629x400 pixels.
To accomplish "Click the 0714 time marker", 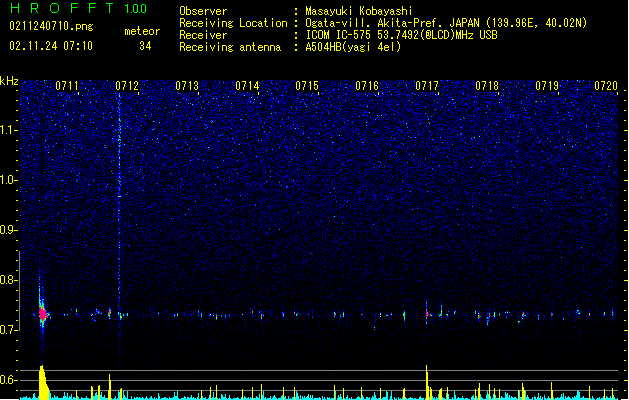I will [247, 86].
